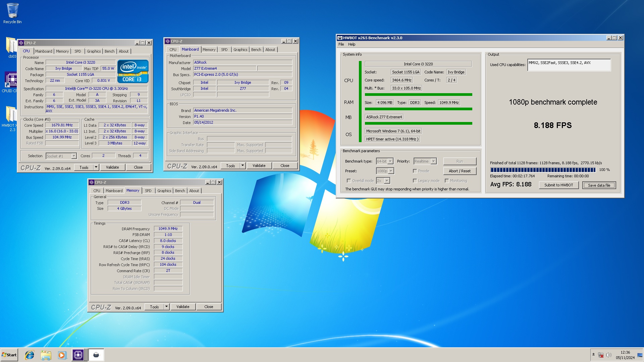Click the Specification field Intel Core i3-3220 CPU
Viewport: 644px width, 362px height.
(x=97, y=88)
